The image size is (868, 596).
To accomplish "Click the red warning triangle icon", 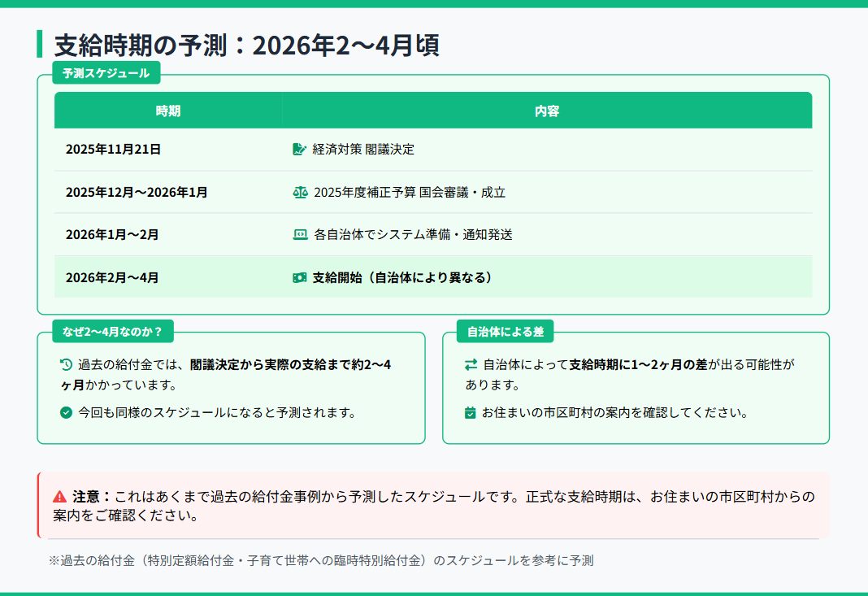I will coord(59,496).
